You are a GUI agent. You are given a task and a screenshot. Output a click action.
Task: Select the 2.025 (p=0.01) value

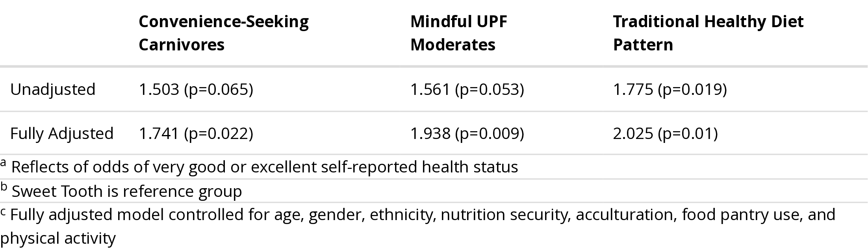click(x=665, y=133)
